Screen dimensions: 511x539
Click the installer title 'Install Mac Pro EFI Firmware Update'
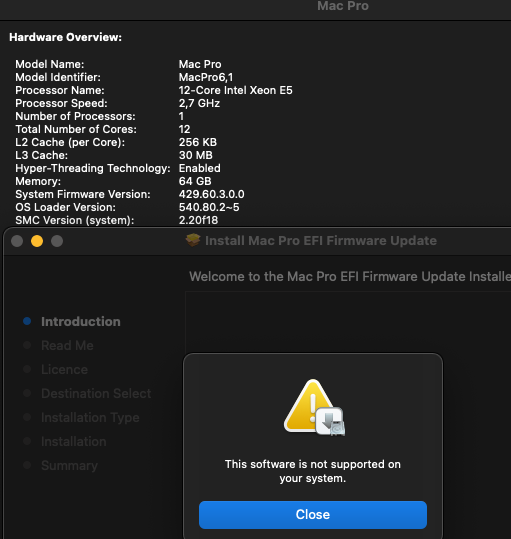[x=321, y=241]
